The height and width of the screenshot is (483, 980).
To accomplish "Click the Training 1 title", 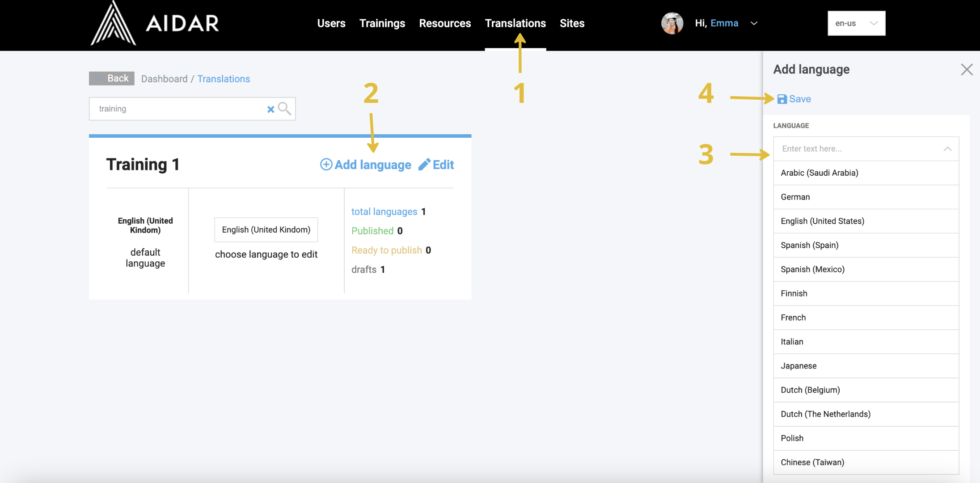I will tap(143, 165).
